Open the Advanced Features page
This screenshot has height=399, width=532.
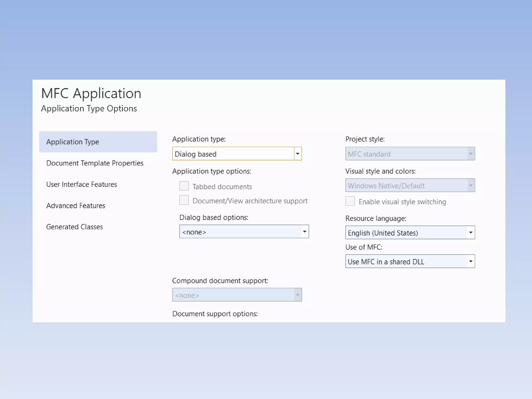click(x=76, y=206)
